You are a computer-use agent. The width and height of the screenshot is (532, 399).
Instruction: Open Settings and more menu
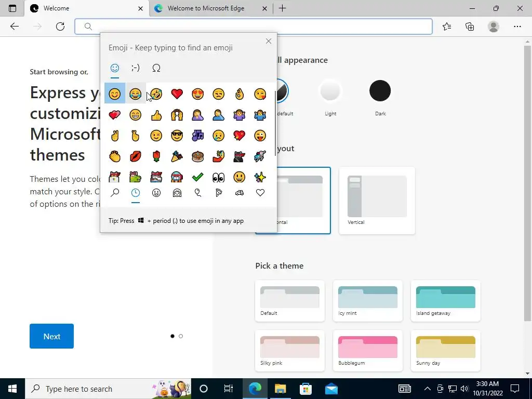click(517, 26)
